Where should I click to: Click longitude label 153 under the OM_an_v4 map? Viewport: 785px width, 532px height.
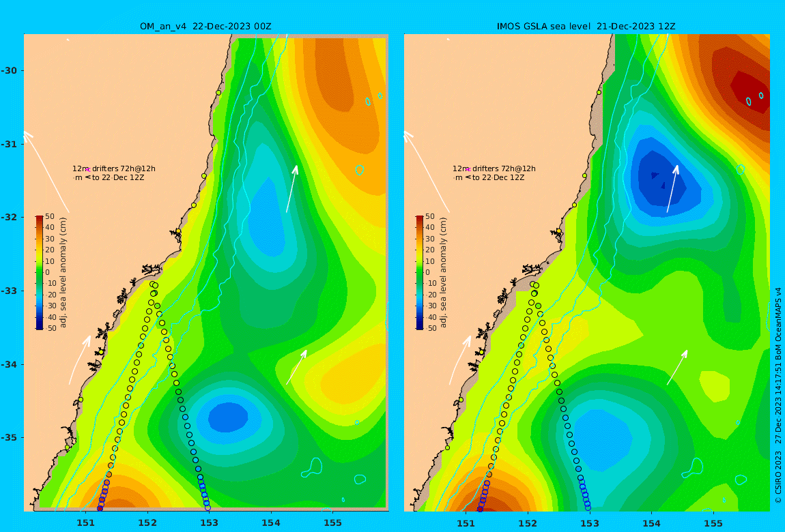[x=210, y=523]
